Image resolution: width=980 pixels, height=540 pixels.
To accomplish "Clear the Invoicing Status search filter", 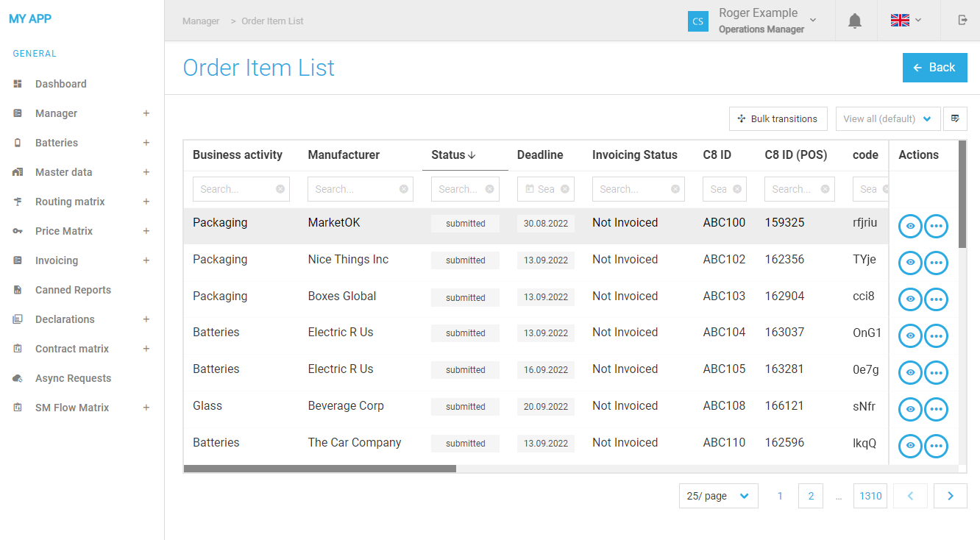I will pos(675,189).
